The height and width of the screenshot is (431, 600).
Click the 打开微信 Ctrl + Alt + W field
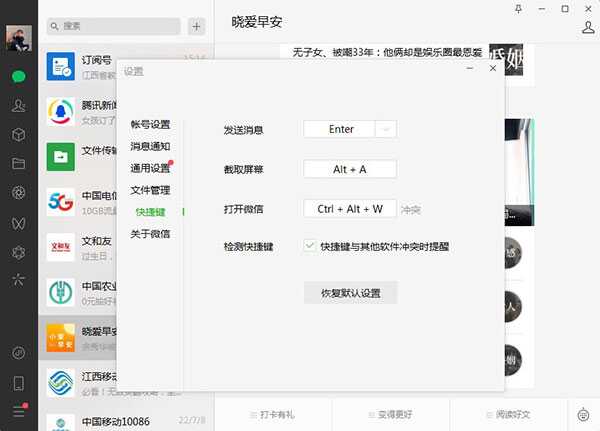point(349,209)
